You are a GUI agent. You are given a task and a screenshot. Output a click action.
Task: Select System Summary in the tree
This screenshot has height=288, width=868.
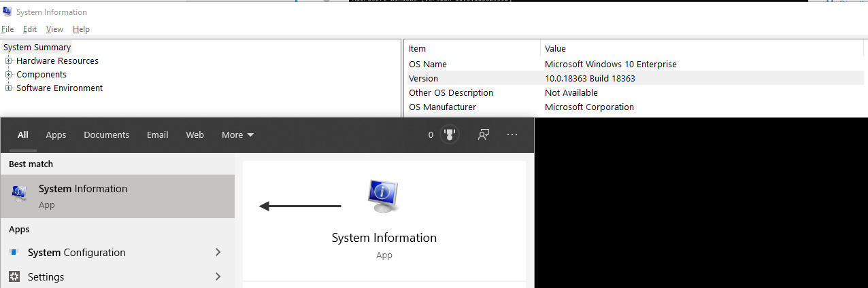click(37, 48)
